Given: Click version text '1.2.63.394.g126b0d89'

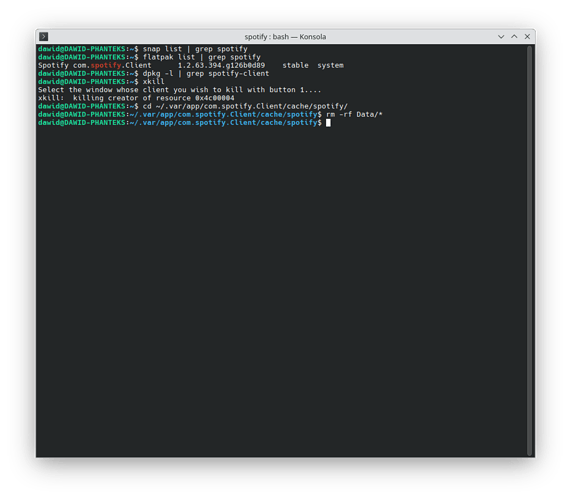Looking at the screenshot, I should [x=221, y=65].
